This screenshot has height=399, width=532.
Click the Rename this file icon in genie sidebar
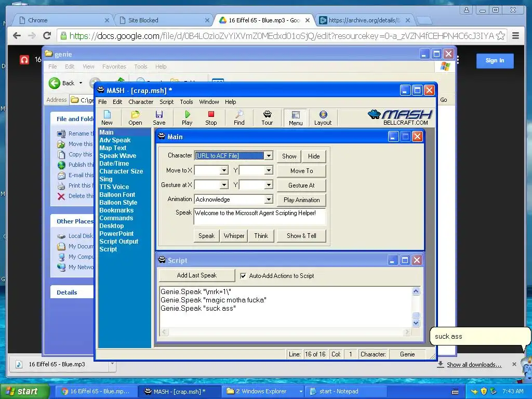click(x=61, y=134)
